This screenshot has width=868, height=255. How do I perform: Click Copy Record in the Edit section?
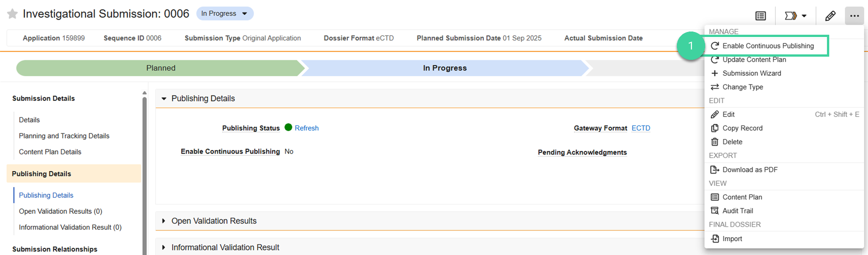click(x=742, y=128)
